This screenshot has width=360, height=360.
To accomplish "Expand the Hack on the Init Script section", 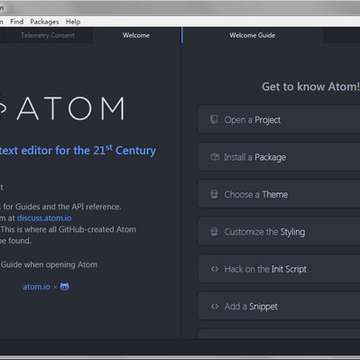I will point(279,269).
